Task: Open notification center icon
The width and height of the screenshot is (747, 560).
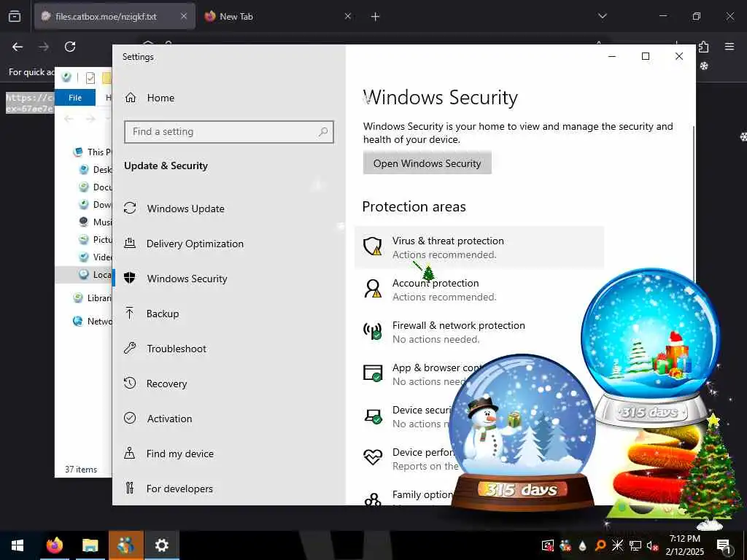Action: click(x=724, y=545)
